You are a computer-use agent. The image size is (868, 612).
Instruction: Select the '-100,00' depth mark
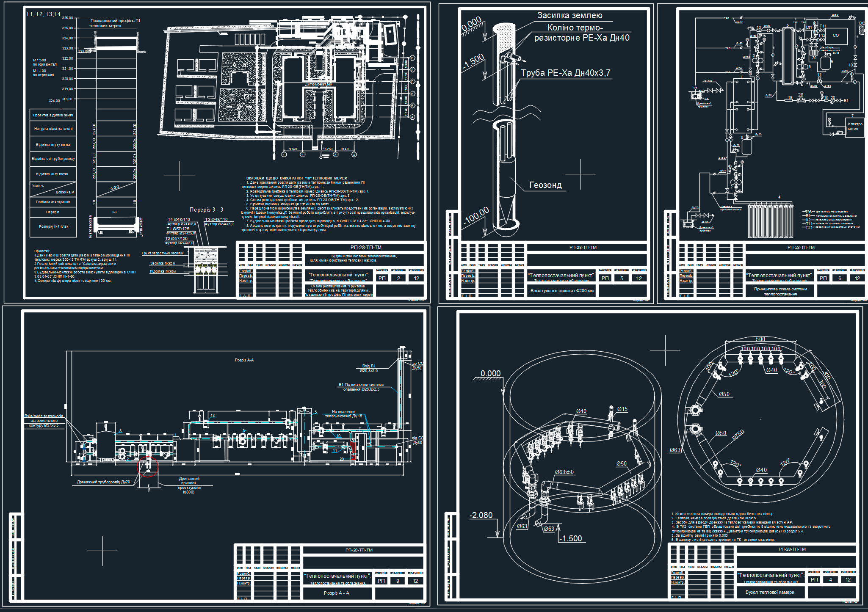tap(476, 216)
